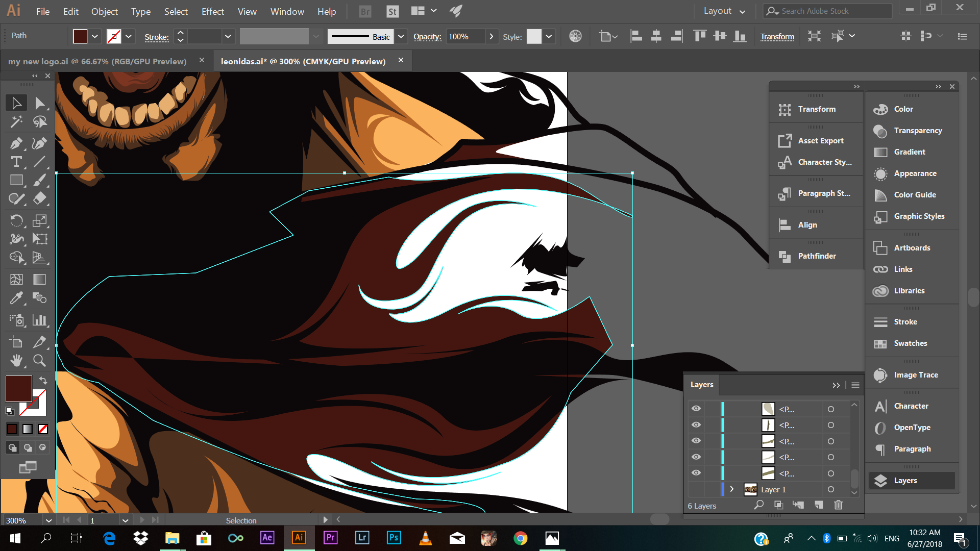This screenshot has width=980, height=551.
Task: Toggle visibility of the bottom path sublayer
Action: [x=696, y=473]
